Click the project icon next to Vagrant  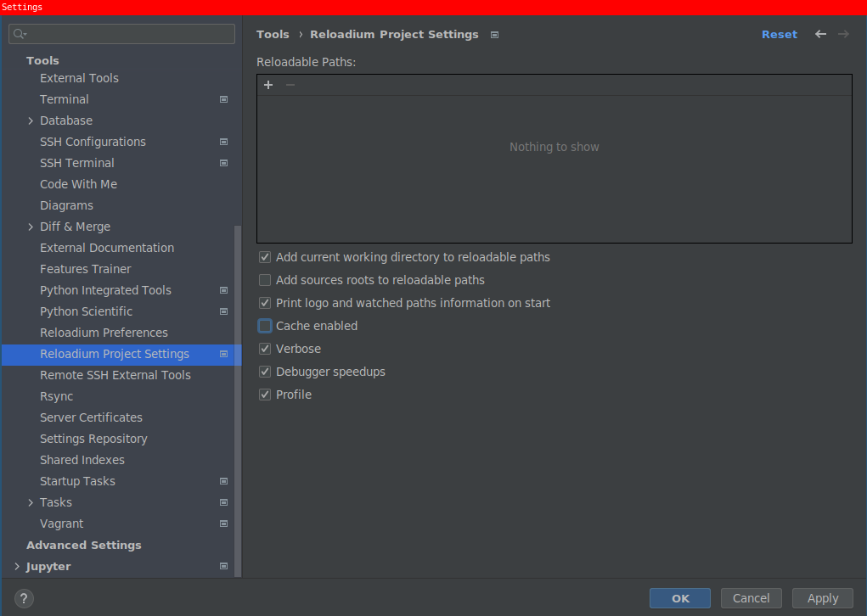[x=224, y=524]
